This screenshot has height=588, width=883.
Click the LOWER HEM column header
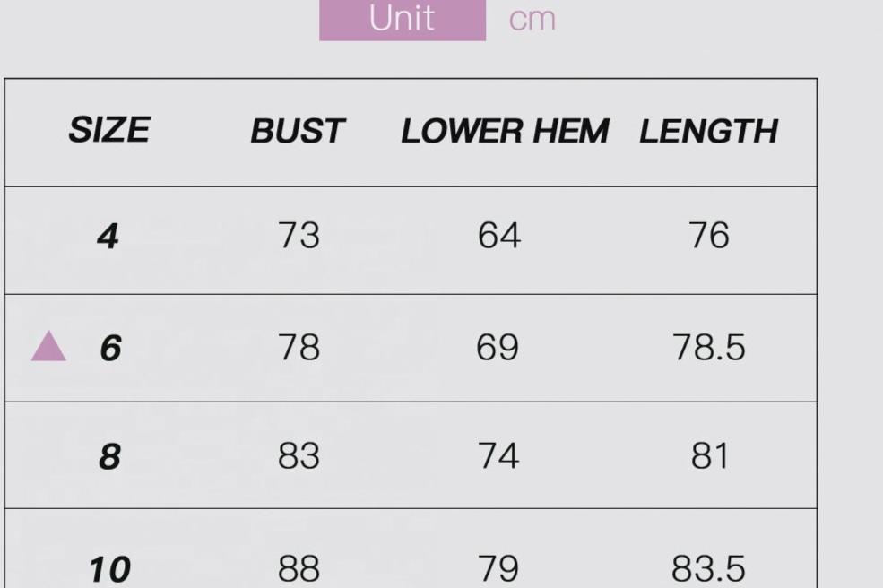tap(504, 132)
